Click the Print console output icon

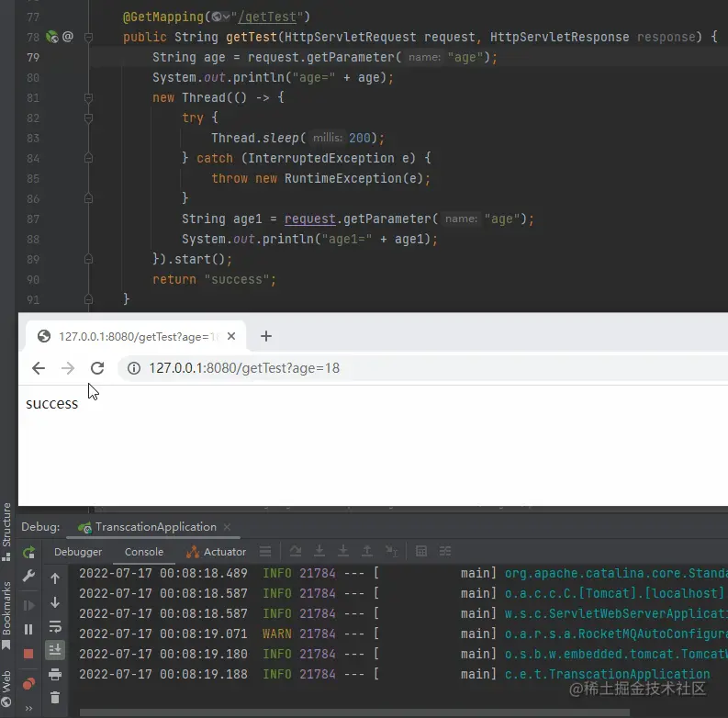55,674
